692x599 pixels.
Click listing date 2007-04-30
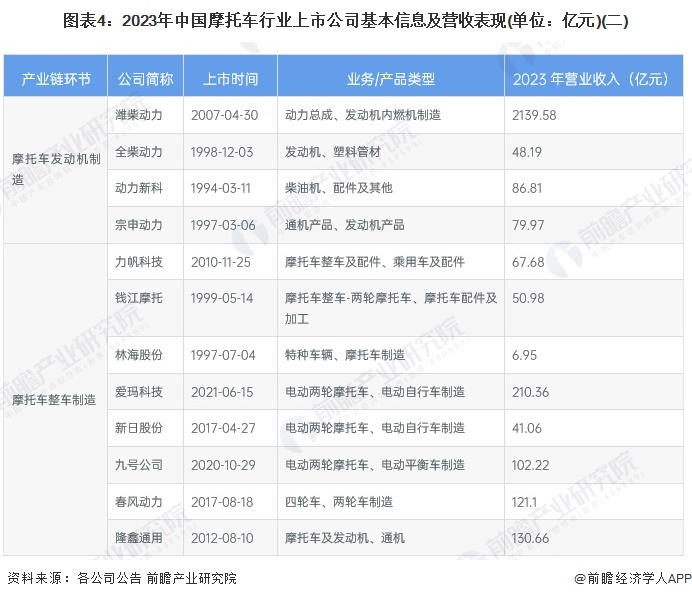224,115
